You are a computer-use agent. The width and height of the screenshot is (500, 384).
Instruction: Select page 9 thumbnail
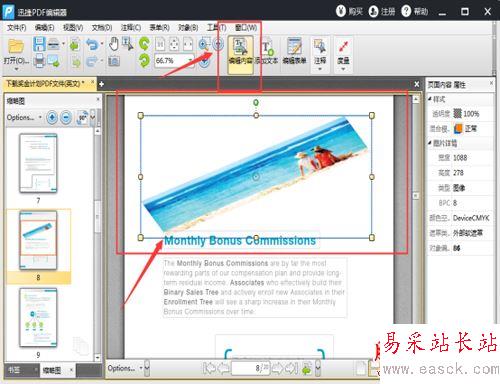tap(38, 317)
